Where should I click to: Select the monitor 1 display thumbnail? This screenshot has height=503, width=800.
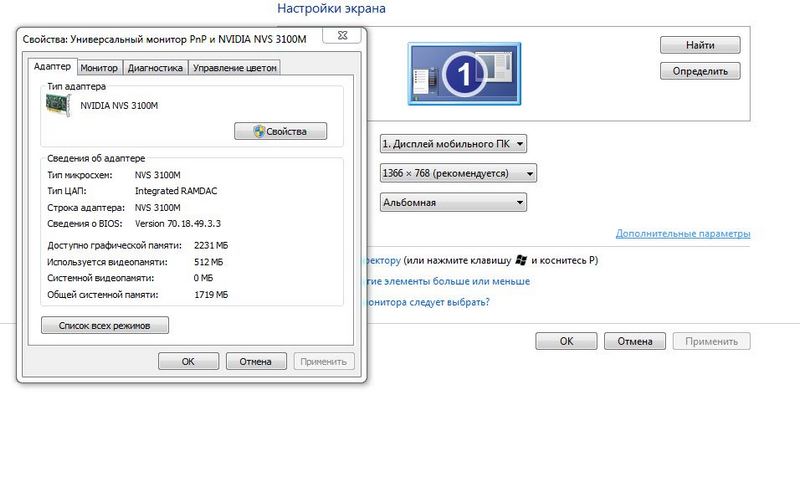point(463,72)
